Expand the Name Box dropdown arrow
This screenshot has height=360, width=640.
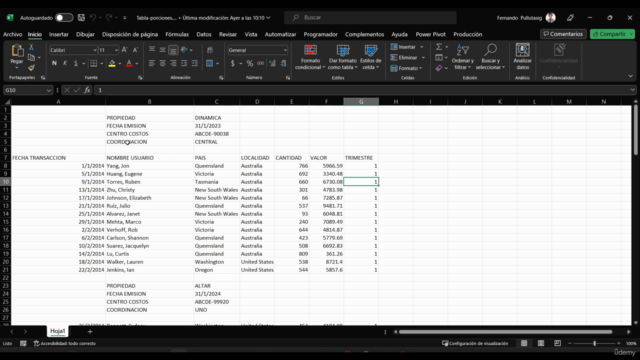pos(49,90)
